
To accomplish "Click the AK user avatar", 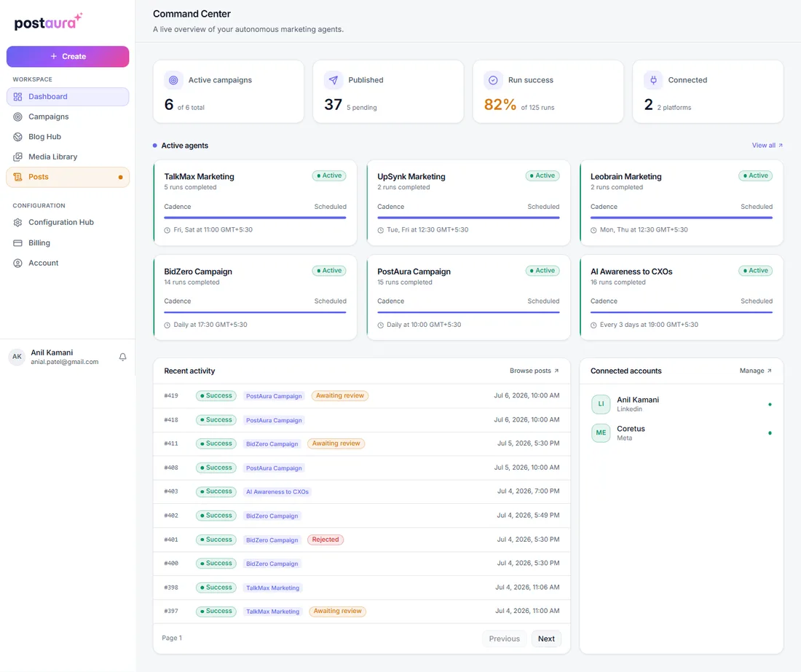I will pyautogui.click(x=17, y=357).
